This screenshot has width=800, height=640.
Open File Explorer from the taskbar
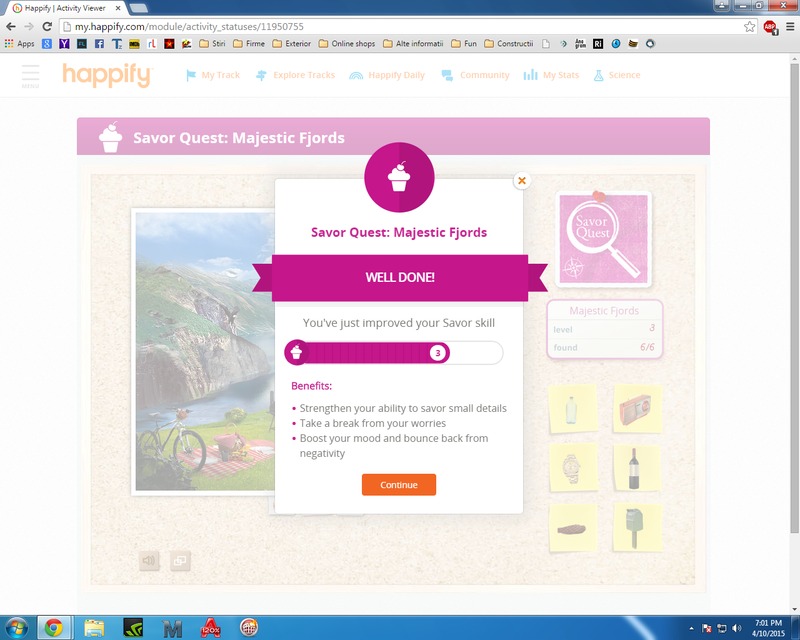[x=94, y=628]
